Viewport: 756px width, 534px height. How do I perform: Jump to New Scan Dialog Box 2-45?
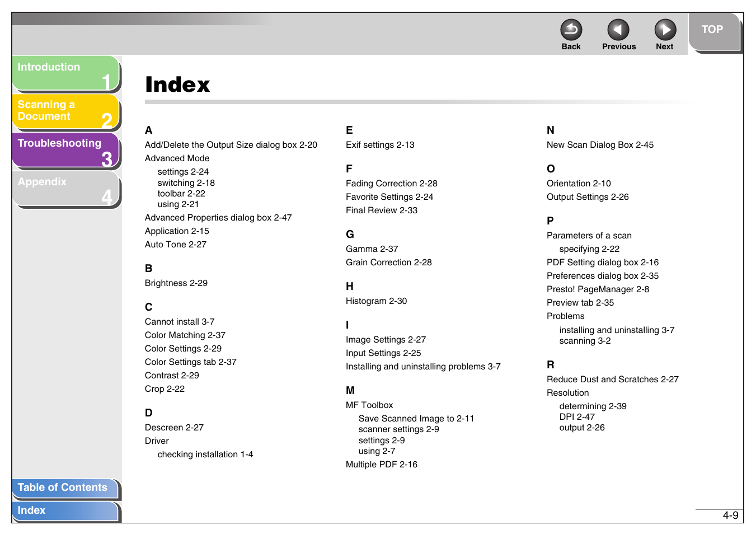pyautogui.click(x=600, y=145)
